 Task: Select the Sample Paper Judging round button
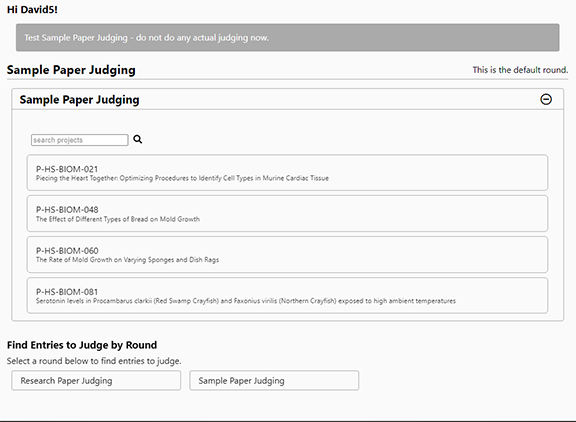point(274,380)
